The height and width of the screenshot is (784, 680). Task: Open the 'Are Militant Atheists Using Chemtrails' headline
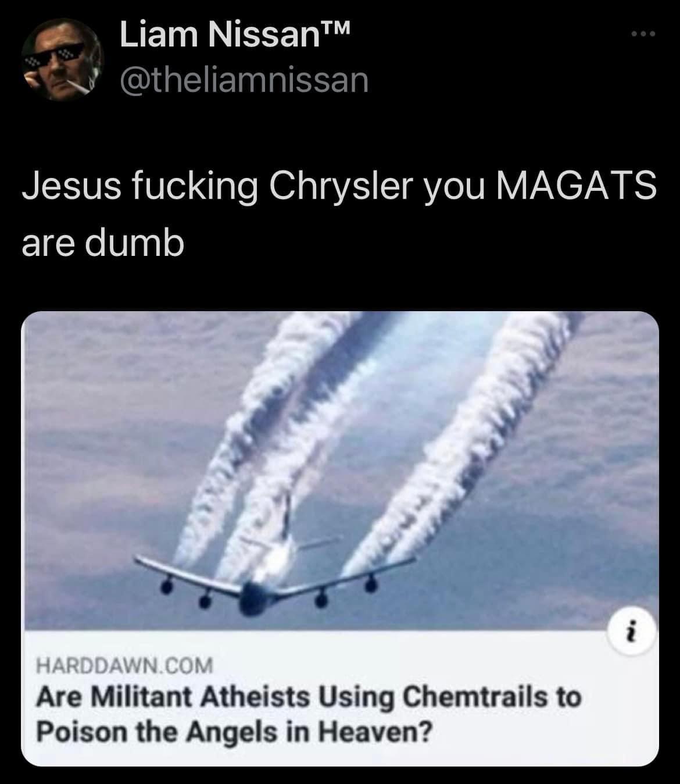309,697
